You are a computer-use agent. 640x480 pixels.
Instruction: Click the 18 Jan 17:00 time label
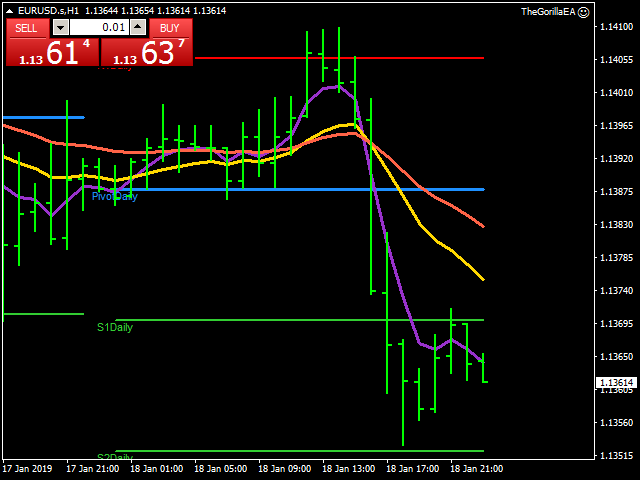[413, 469]
